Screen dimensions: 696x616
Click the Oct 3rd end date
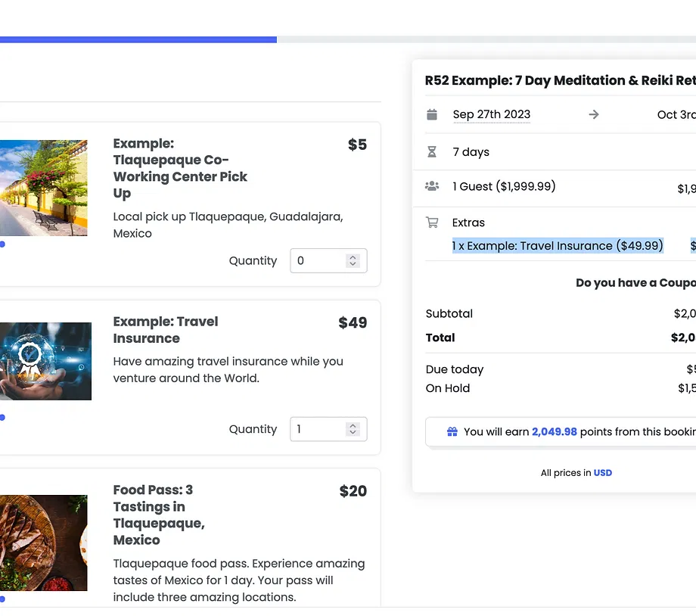click(676, 114)
